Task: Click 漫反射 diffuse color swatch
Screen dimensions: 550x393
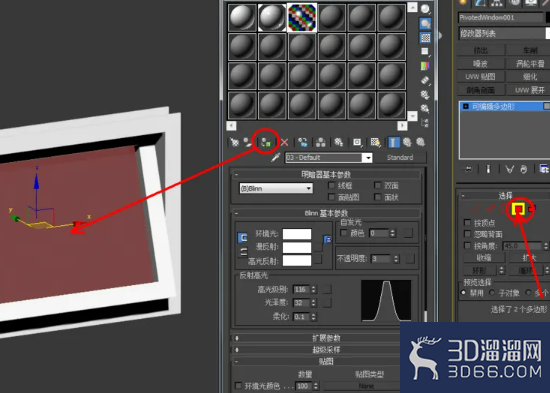Action: point(297,247)
